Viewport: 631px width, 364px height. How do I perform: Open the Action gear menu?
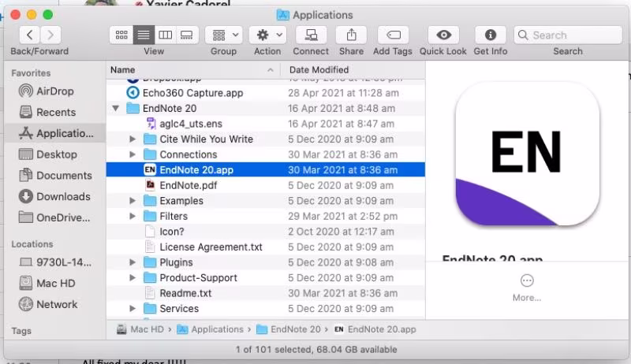click(x=268, y=35)
